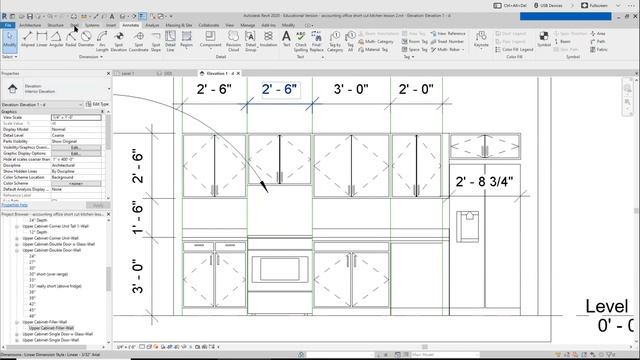The height and width of the screenshot is (360, 640).
Task: Choose the Arc Length dimension tool
Action: tap(102, 41)
